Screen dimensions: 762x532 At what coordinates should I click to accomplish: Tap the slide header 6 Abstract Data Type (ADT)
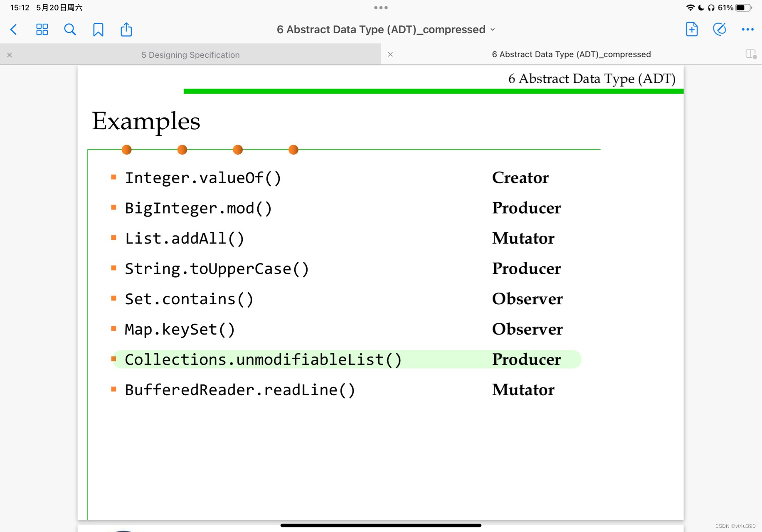point(592,79)
